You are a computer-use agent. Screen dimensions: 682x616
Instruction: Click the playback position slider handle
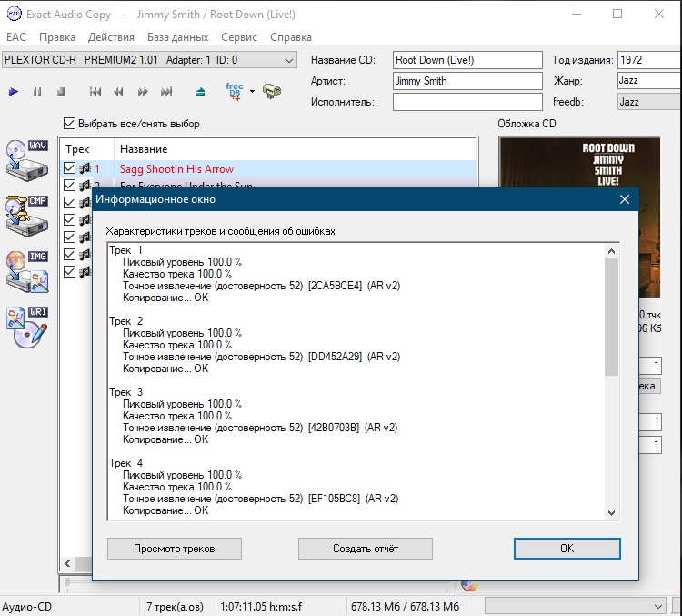(x=67, y=583)
